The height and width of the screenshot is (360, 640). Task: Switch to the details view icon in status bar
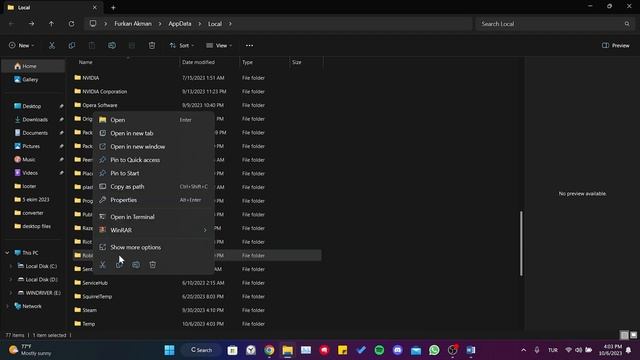624,335
